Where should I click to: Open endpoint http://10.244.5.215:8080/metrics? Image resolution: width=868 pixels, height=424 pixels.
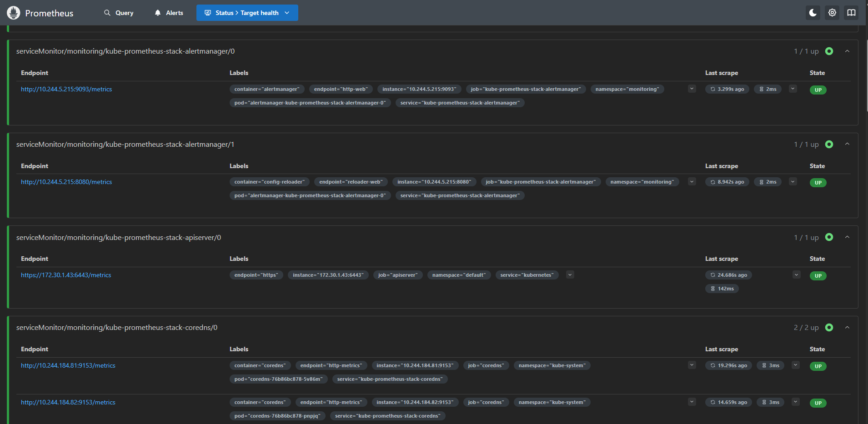[66, 182]
